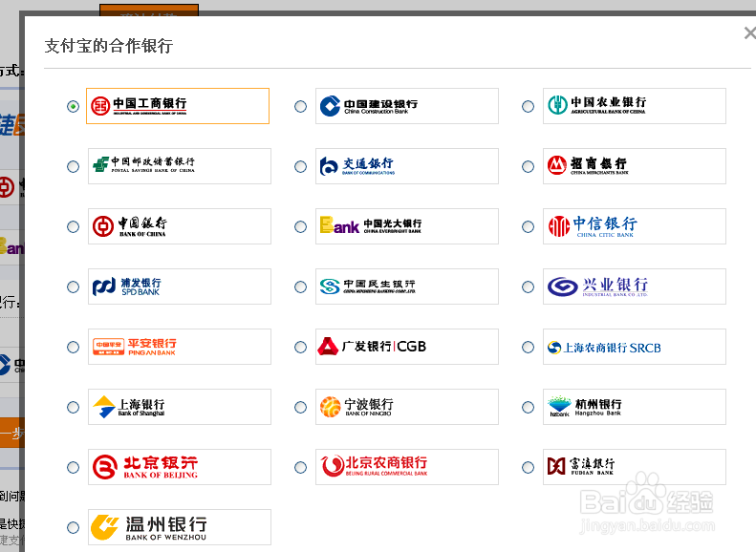Choose the China Everbright Bank logo
Image resolution: width=756 pixels, height=552 pixels.
407,226
